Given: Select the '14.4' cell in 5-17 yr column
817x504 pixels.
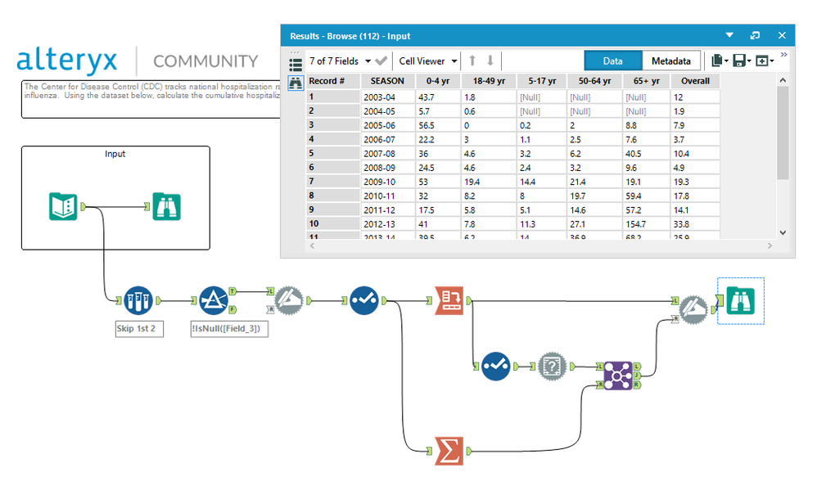Looking at the screenshot, I should point(542,182).
